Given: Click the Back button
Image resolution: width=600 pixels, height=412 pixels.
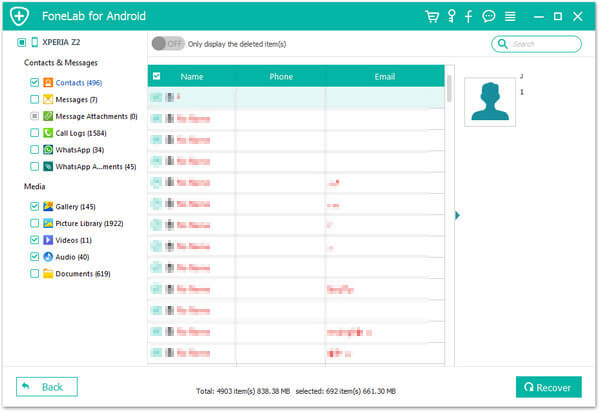Looking at the screenshot, I should tap(47, 386).
